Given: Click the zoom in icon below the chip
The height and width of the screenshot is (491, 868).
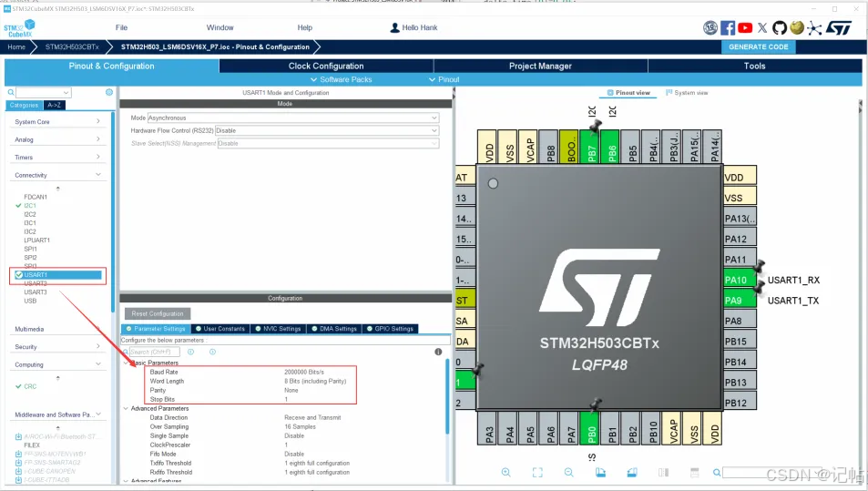Looking at the screenshot, I should [506, 472].
